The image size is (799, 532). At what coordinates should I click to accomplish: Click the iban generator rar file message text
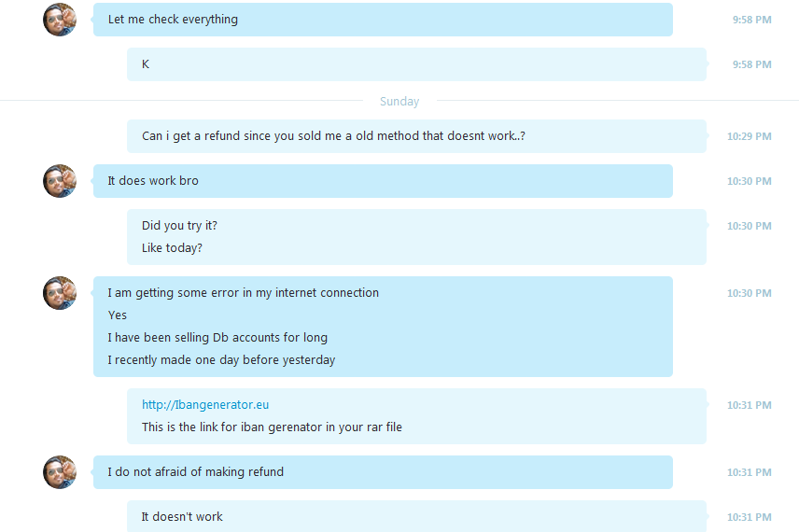coord(272,427)
